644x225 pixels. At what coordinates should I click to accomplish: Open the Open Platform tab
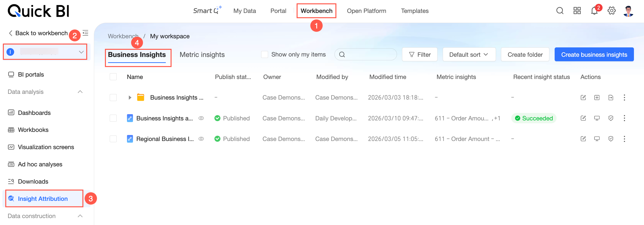(x=367, y=11)
